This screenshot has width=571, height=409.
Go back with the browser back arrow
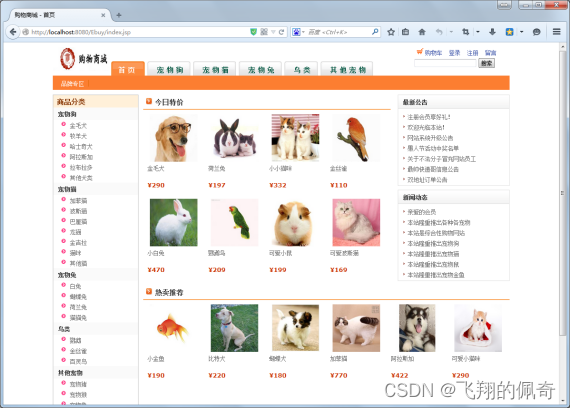pyautogui.click(x=13, y=32)
